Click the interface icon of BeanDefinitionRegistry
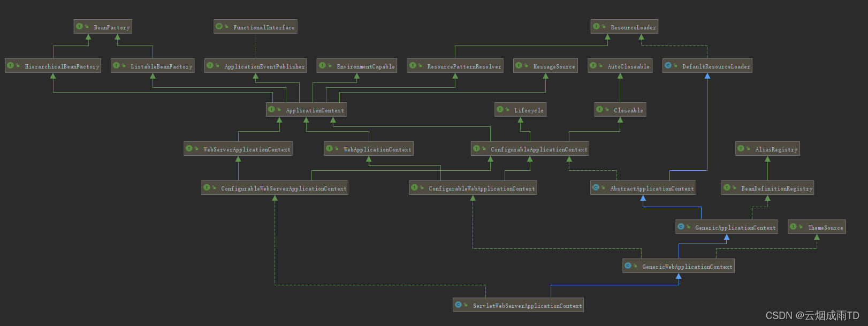This screenshot has width=868, height=326. pyautogui.click(x=727, y=187)
